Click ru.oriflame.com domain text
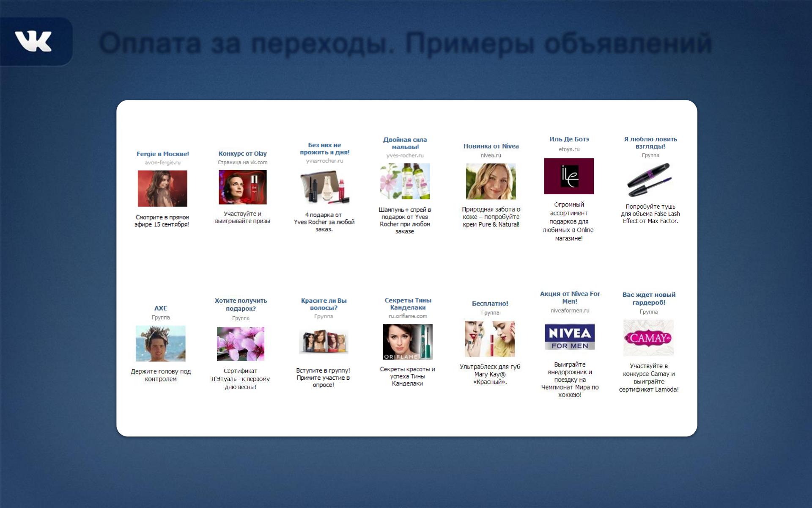Image resolution: width=812 pixels, height=508 pixels. (x=408, y=316)
